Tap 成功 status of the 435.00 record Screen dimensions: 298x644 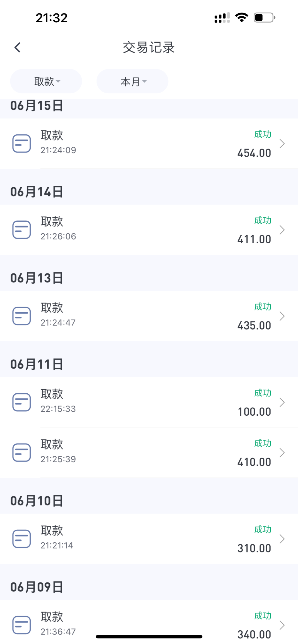263,307
